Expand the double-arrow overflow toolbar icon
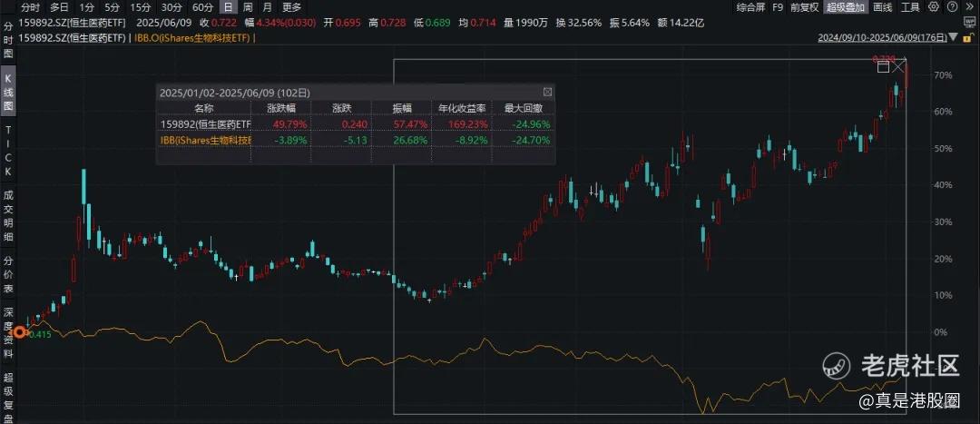Image resolution: width=980 pixels, height=424 pixels. [970, 7]
